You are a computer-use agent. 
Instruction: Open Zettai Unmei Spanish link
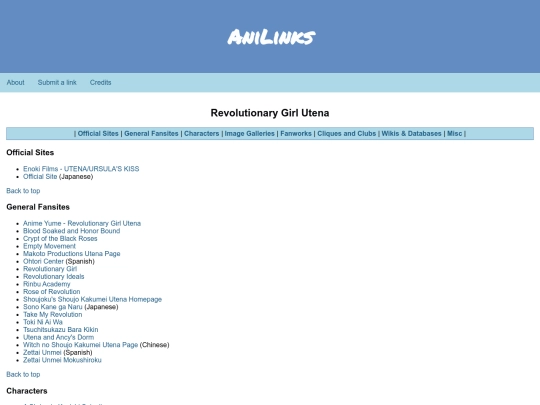coord(42,352)
